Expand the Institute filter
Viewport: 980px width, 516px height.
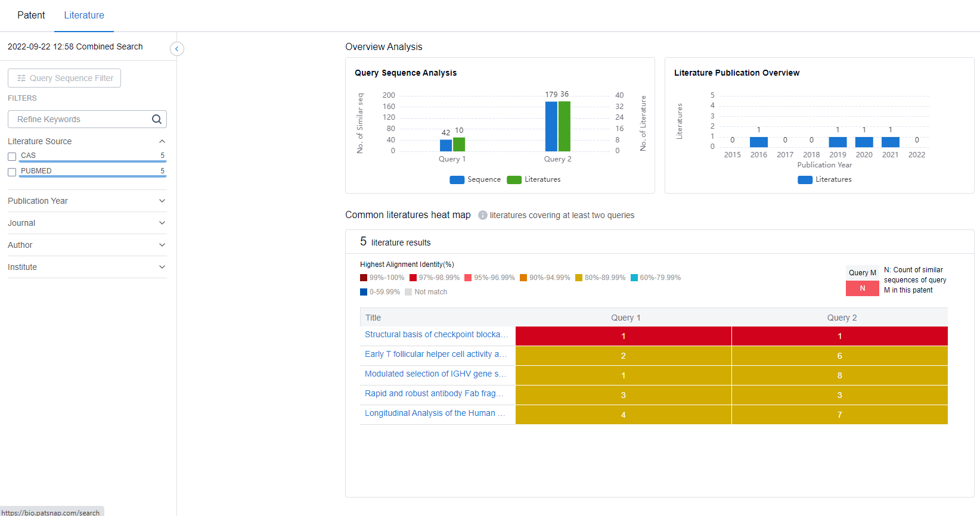(x=162, y=267)
